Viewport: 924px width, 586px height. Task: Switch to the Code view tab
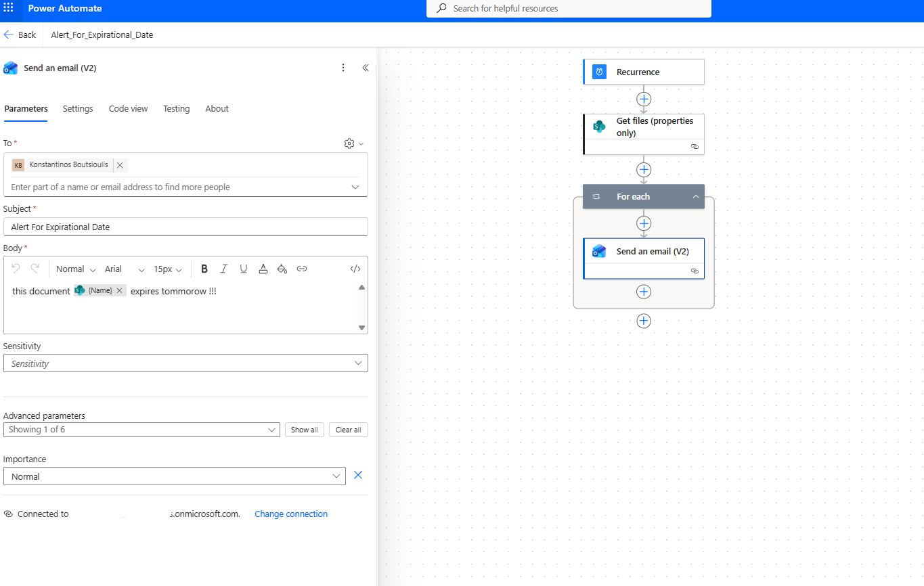click(128, 108)
